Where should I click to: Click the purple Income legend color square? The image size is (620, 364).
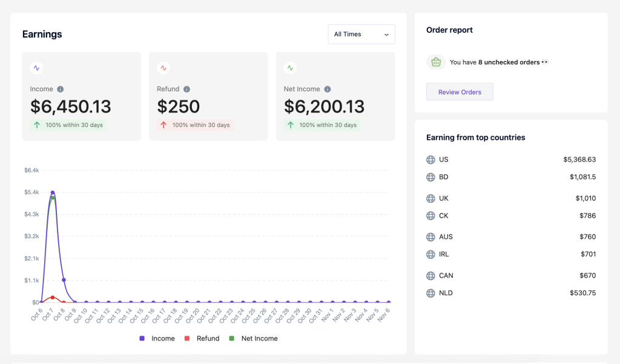pyautogui.click(x=142, y=339)
